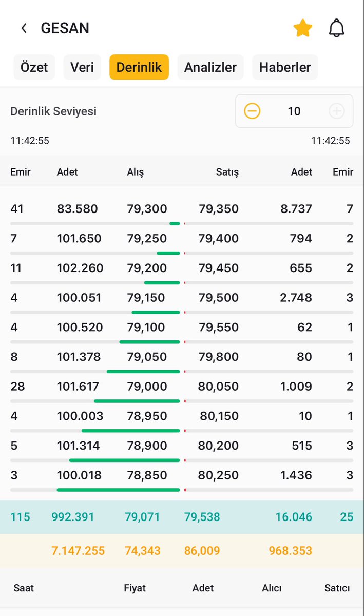
Task: Open the alarm bell notifications
Action: (x=336, y=28)
